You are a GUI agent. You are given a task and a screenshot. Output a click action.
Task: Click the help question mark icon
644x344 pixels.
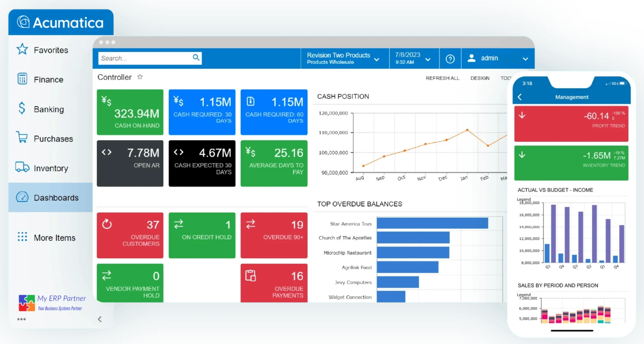click(x=450, y=59)
